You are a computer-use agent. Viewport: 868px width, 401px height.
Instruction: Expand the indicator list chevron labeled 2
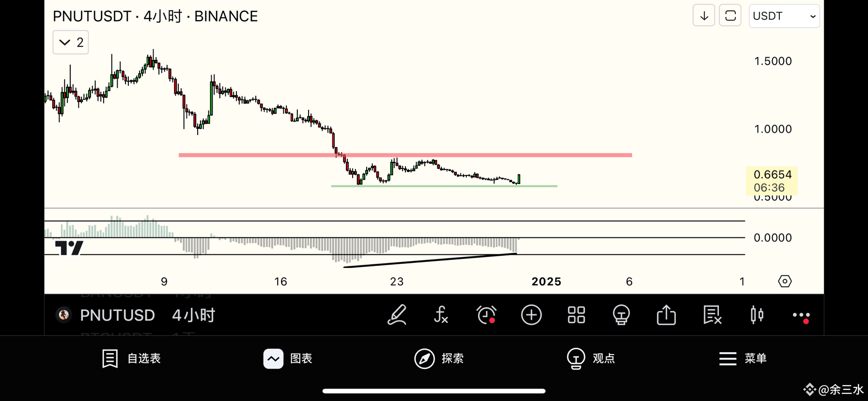pos(70,42)
